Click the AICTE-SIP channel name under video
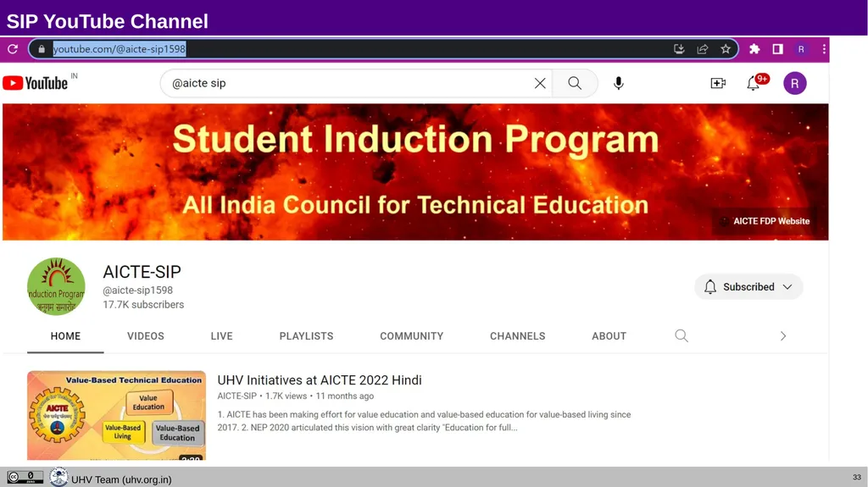 pos(237,396)
